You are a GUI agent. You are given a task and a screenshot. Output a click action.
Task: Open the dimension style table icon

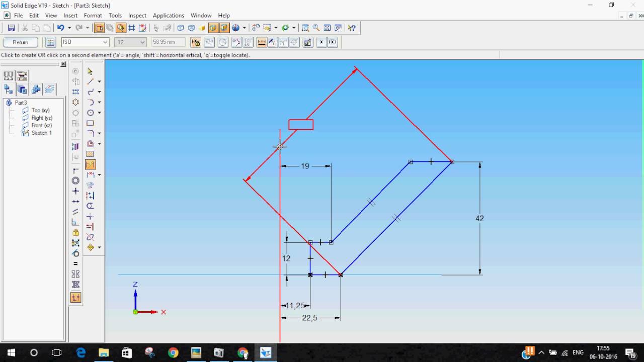pyautogui.click(x=50, y=42)
